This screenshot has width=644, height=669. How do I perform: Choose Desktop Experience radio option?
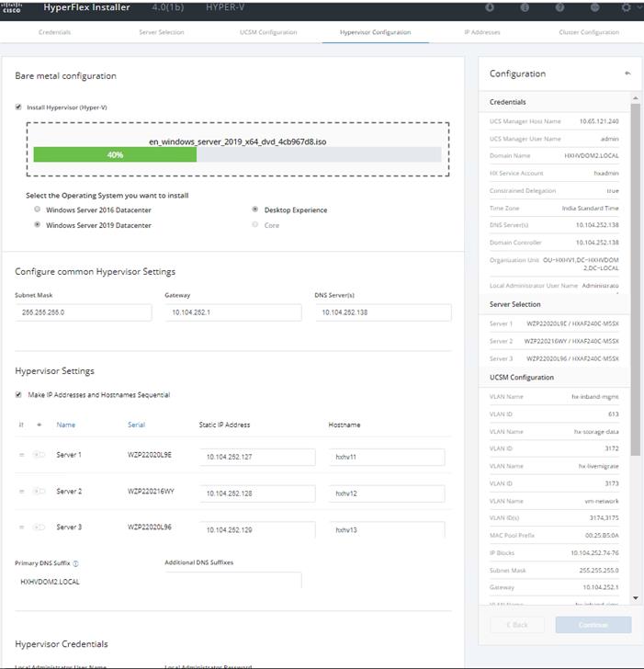coord(255,210)
